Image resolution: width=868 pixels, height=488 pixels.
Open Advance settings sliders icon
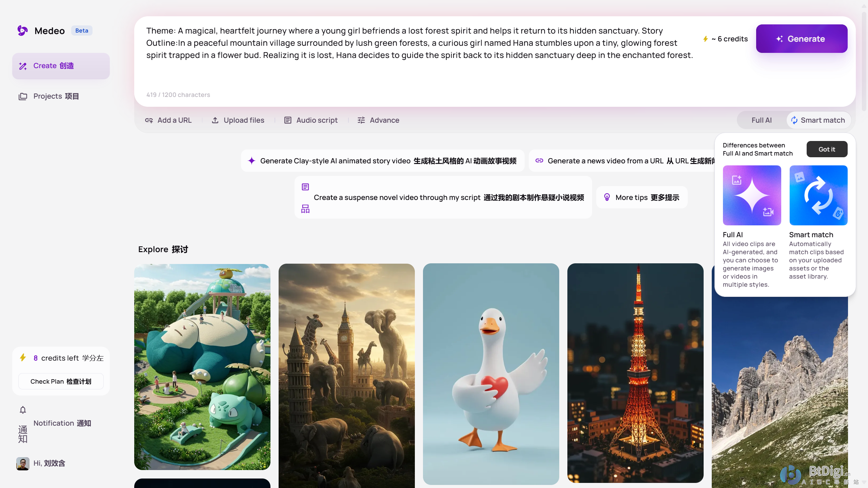[361, 120]
